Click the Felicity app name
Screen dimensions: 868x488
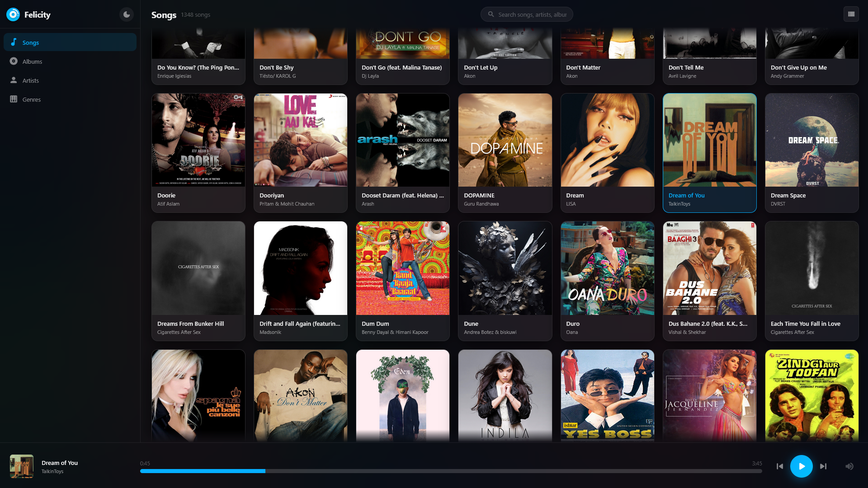[38, 14]
